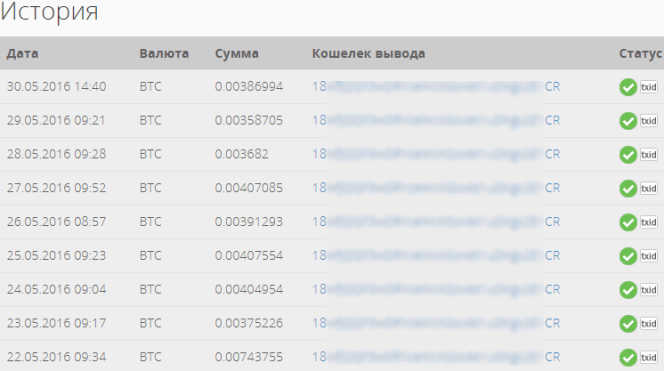The width and height of the screenshot is (664, 371).
Task: Click the Дата column header
Action: click(x=22, y=54)
